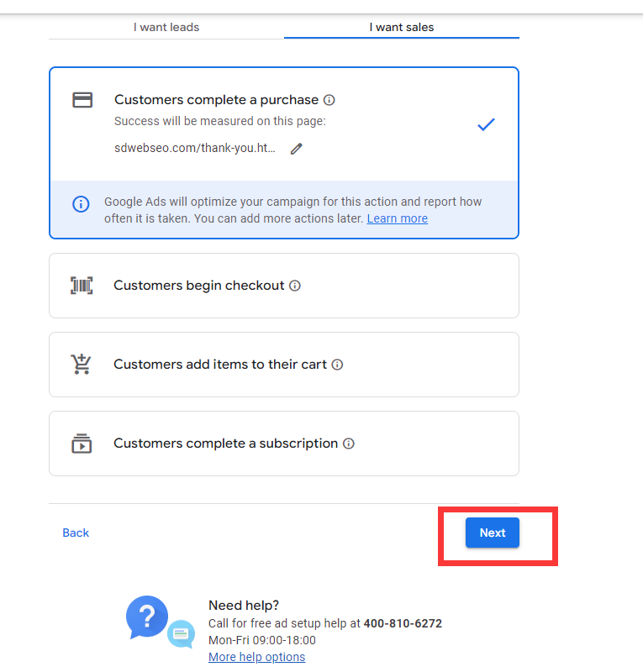Click the add-to-cart shopping cart icon
Screen dimensions: 643x672
81,365
